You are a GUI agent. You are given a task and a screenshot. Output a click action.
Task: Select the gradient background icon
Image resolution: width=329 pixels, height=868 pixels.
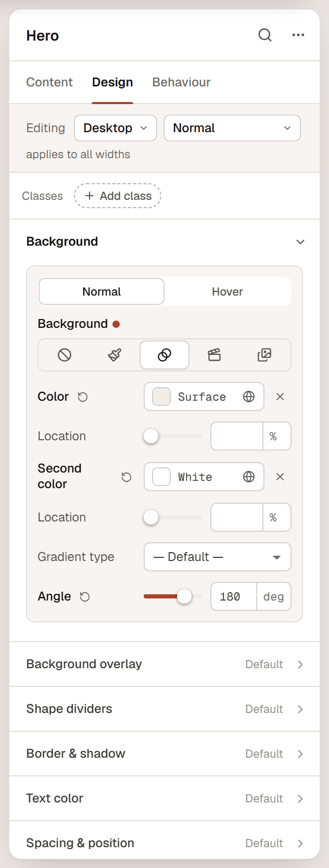[164, 355]
